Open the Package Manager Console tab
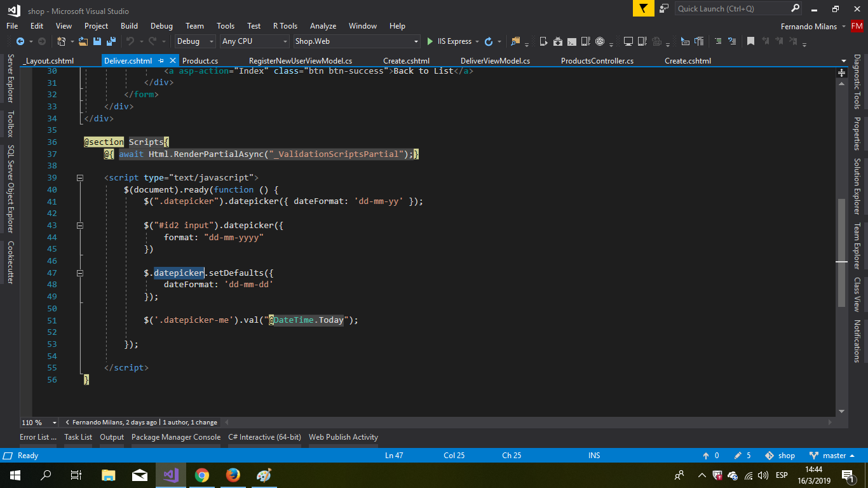868x488 pixels. 176,437
